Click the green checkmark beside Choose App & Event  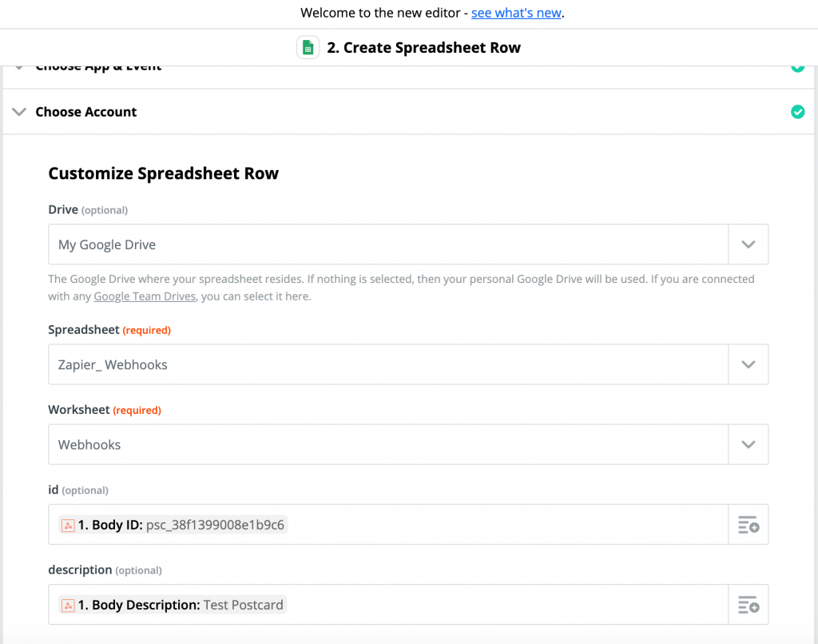click(x=797, y=67)
